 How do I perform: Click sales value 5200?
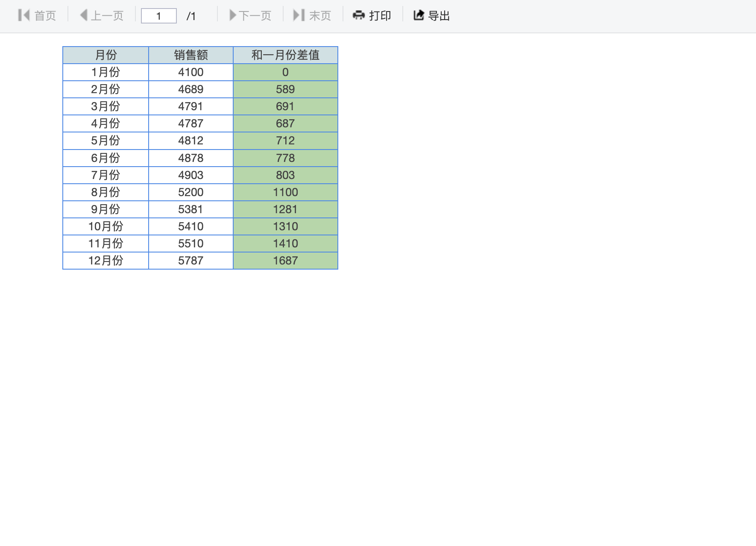191,192
